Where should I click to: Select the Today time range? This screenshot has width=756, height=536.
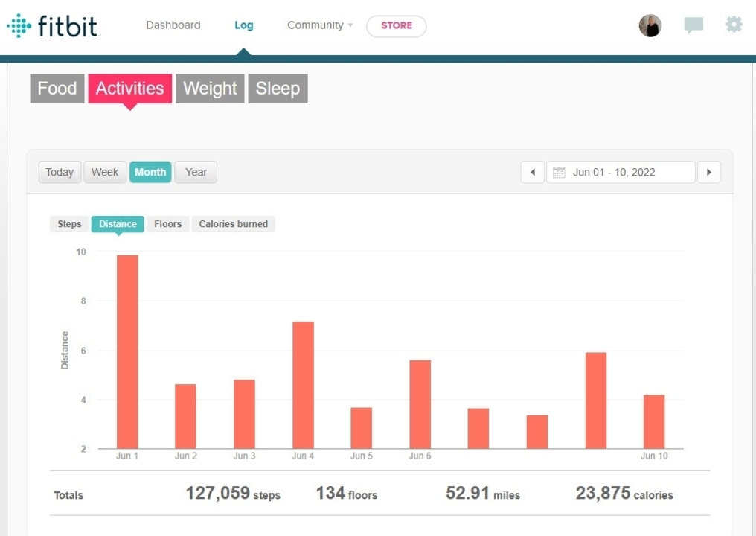(60, 172)
